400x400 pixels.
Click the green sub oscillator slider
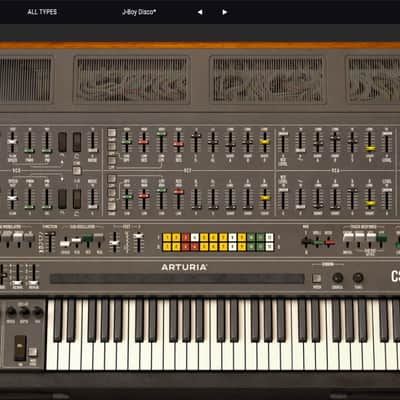pos(88,238)
